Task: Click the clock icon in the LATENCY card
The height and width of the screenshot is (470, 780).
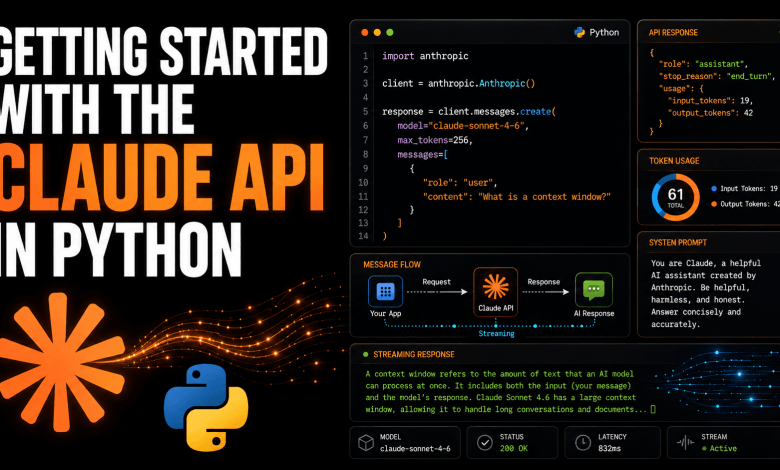Action: point(583,442)
